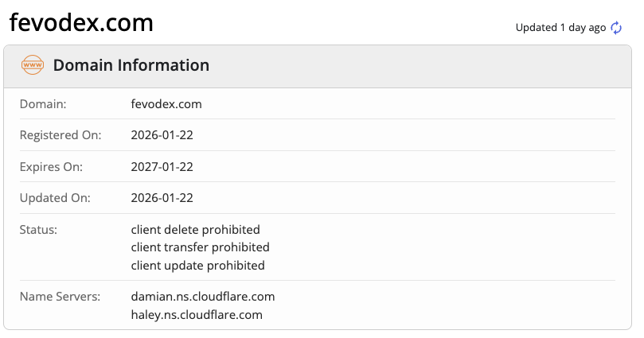The width and height of the screenshot is (644, 338).
Task: Click the Registered On date 2026-01-22
Action: coord(162,135)
